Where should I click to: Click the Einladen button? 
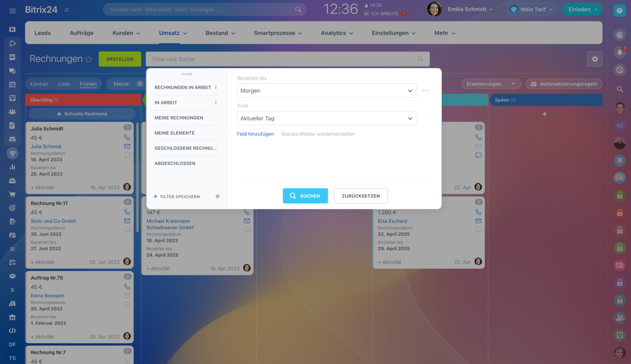(582, 9)
